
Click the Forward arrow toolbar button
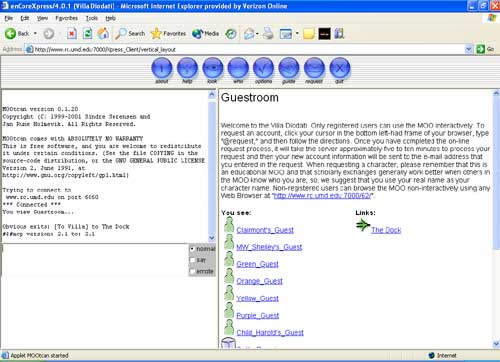click(49, 34)
